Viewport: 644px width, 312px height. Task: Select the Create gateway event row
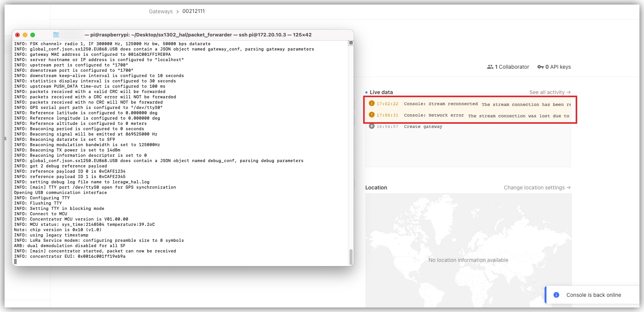pos(468,126)
